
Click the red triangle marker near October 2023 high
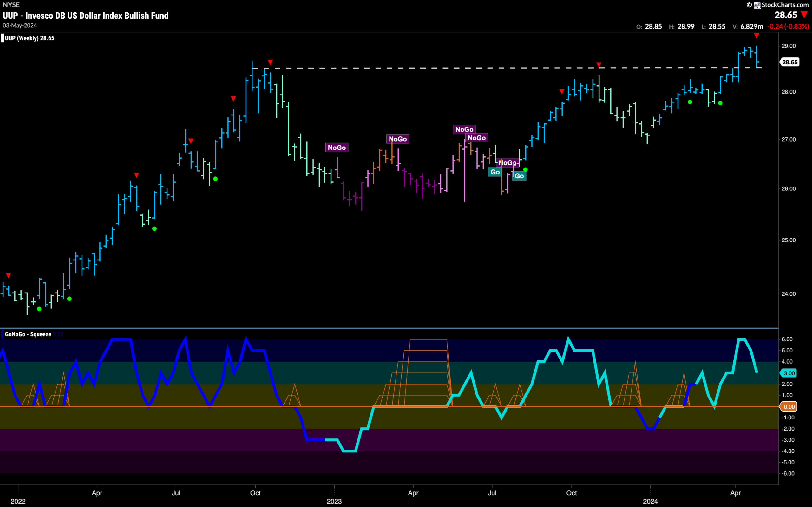[x=599, y=64]
